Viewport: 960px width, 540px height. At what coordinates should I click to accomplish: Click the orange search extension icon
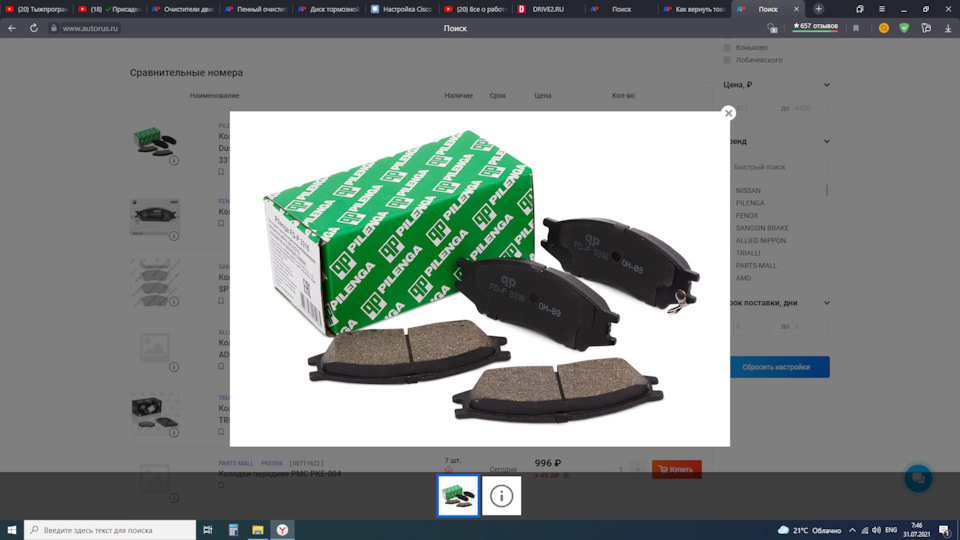coord(883,28)
